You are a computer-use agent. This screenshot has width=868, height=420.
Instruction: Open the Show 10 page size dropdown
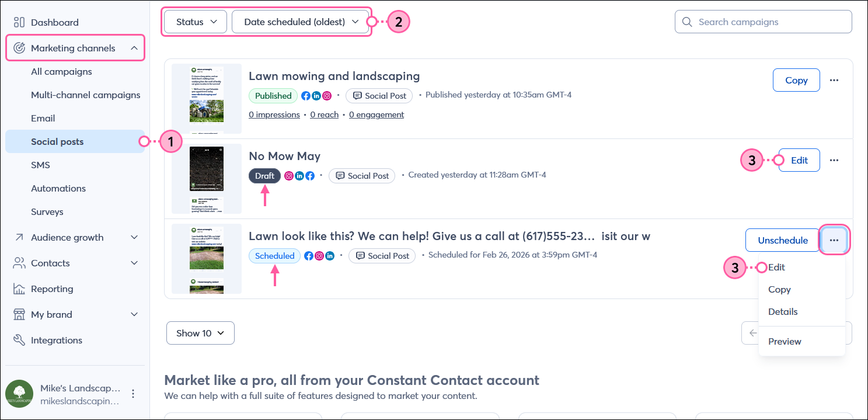tap(200, 333)
